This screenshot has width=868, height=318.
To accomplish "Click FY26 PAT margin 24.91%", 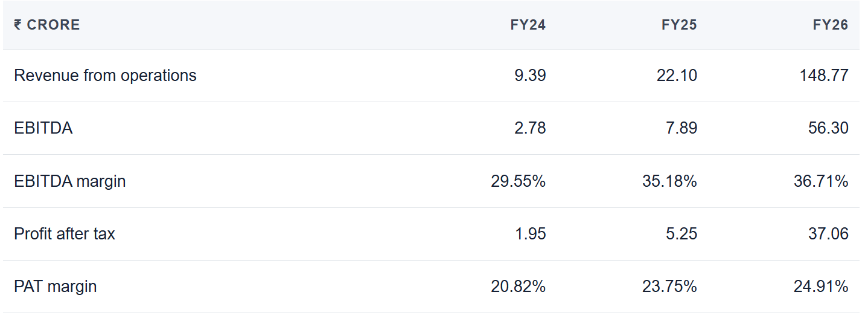I will (821, 286).
